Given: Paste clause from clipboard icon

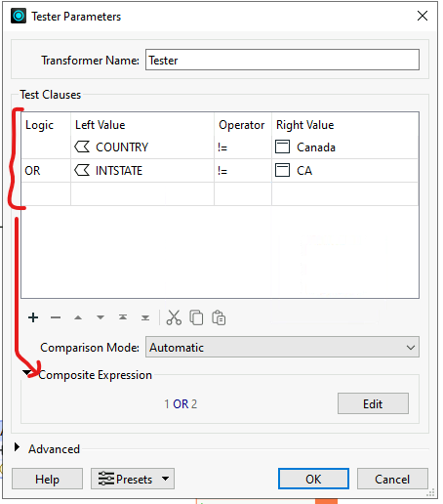Looking at the screenshot, I should (x=219, y=317).
